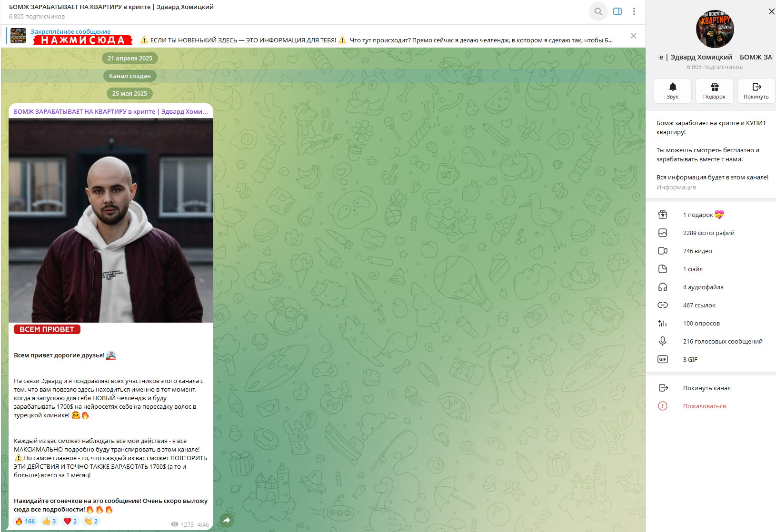This screenshot has width=776, height=532.
Task: Click the views eye icon with 1273
Action: pyautogui.click(x=175, y=524)
